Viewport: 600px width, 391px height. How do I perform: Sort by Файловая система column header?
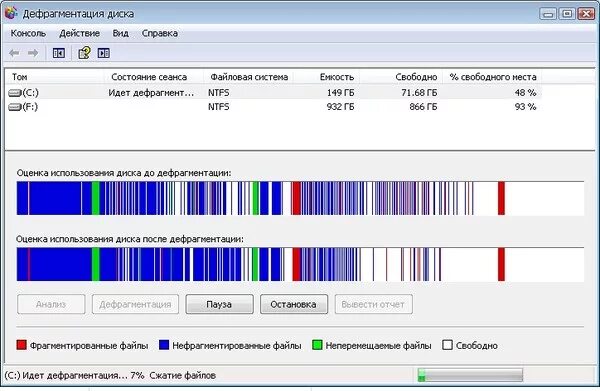tap(249, 77)
